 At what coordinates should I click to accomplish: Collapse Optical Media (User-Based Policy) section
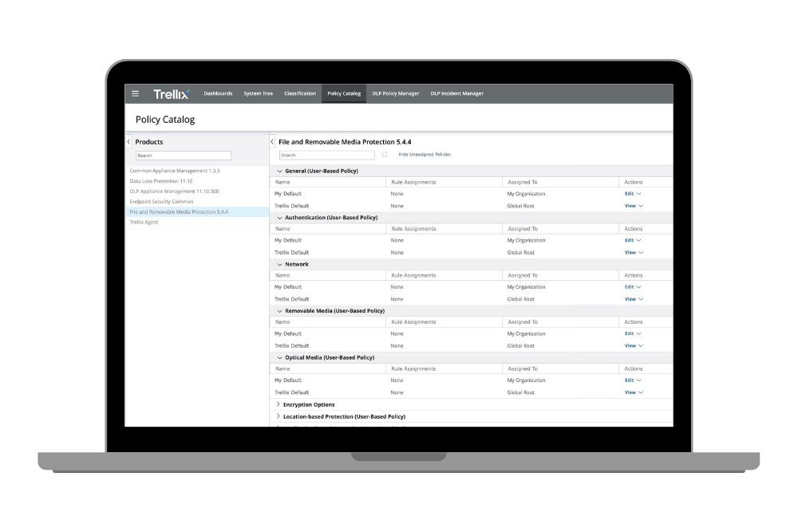click(279, 357)
